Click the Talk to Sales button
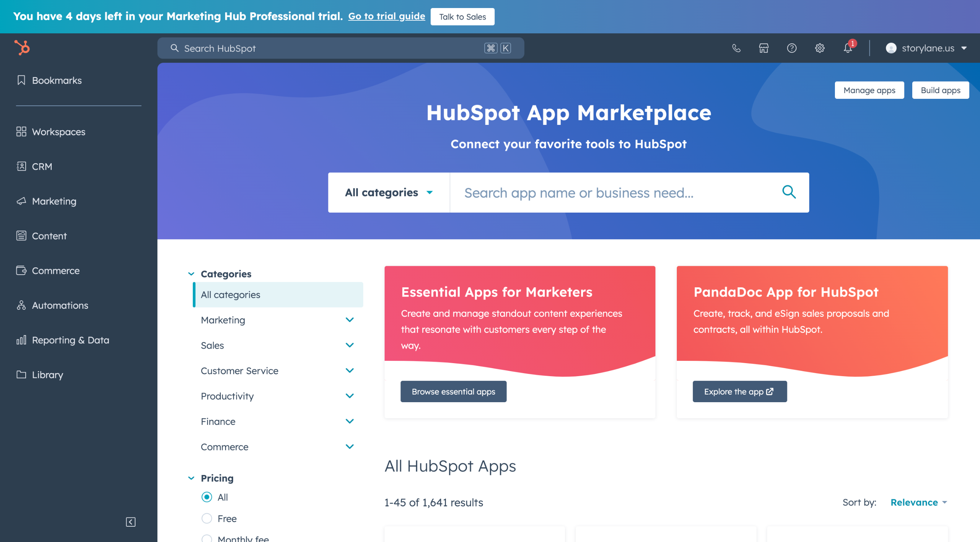 [x=462, y=16]
